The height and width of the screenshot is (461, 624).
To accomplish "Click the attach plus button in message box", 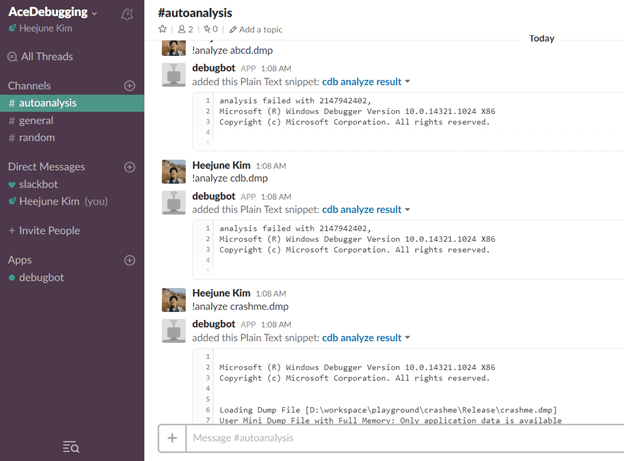I will (172, 438).
